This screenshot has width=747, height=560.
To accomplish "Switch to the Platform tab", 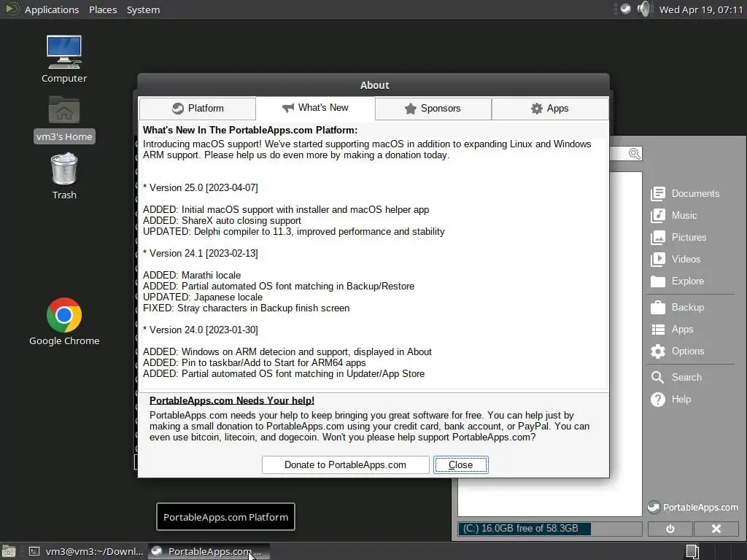I will point(197,109).
